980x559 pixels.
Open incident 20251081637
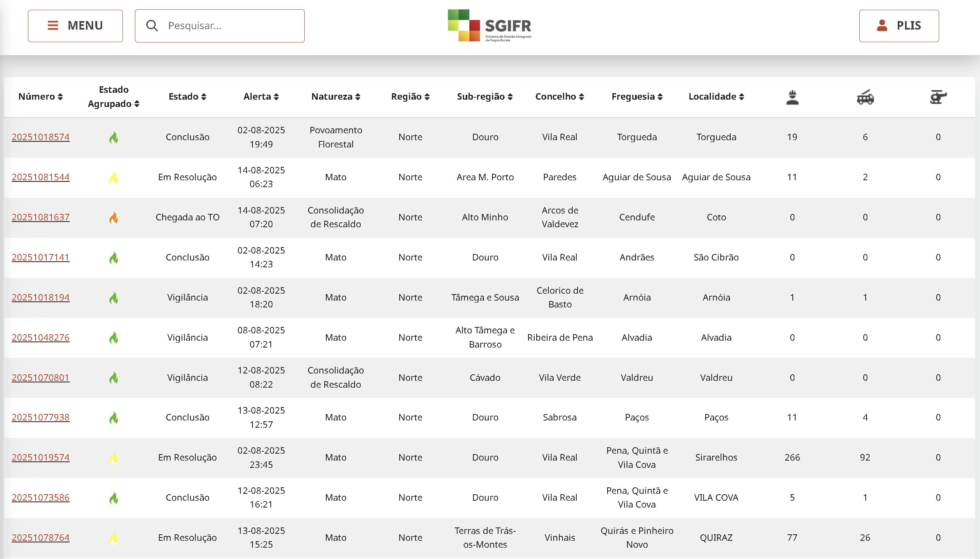[x=41, y=218]
